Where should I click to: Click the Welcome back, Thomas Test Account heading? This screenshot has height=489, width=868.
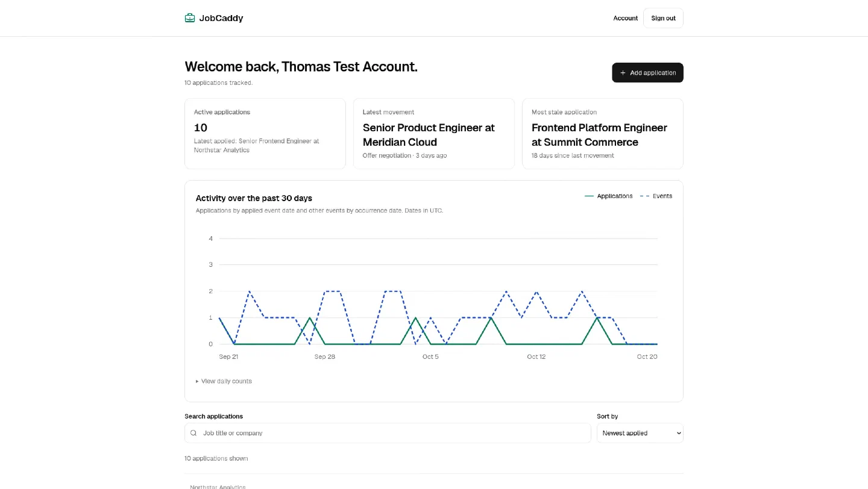301,66
